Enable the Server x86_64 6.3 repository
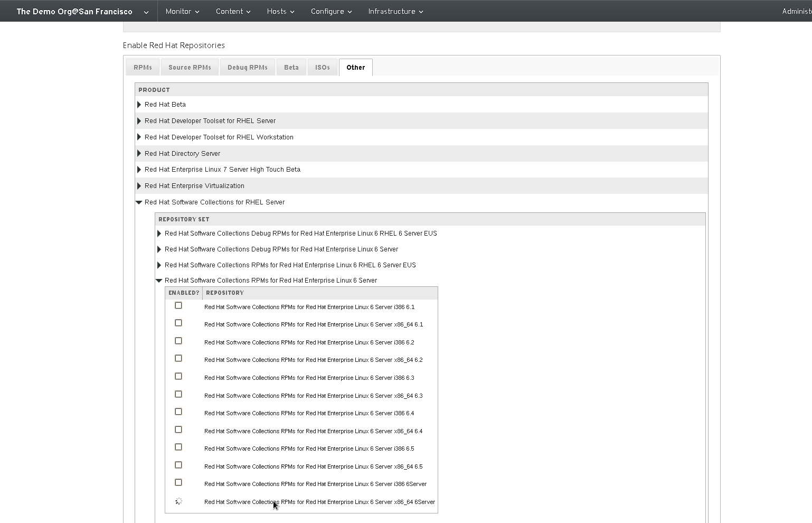Viewport: 812px width, 523px height. (178, 394)
